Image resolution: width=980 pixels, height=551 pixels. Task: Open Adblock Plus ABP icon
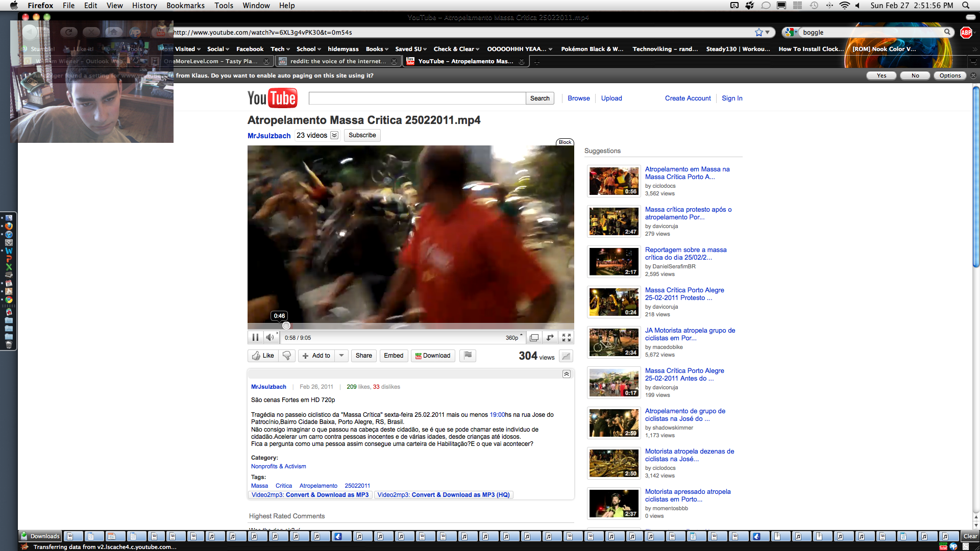966,32
